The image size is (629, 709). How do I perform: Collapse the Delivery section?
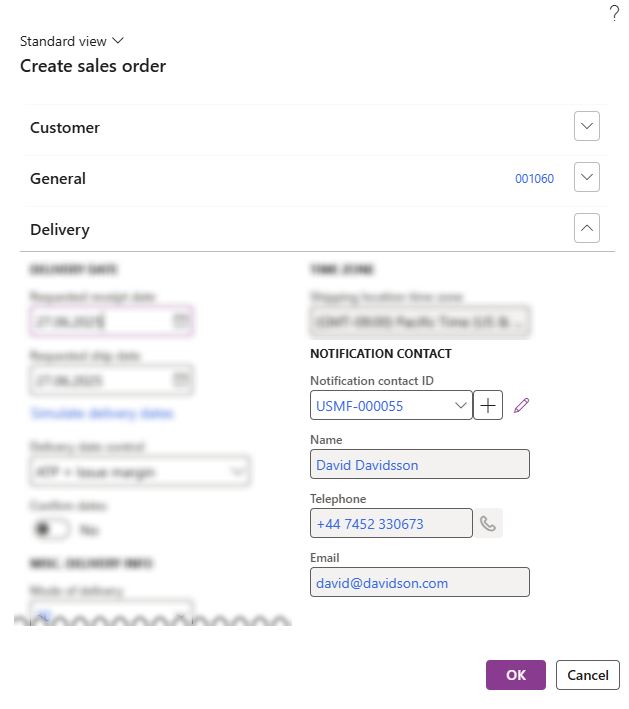588,229
